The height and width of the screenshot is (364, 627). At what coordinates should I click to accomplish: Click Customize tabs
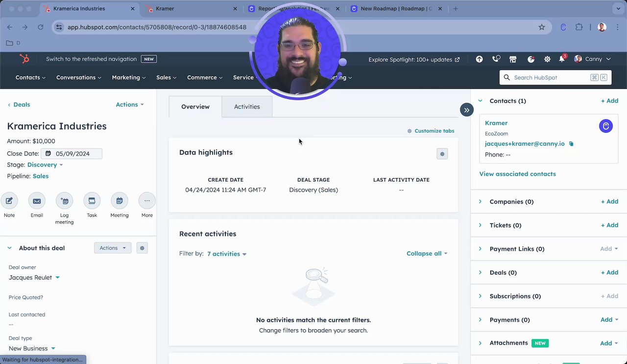[431, 131]
